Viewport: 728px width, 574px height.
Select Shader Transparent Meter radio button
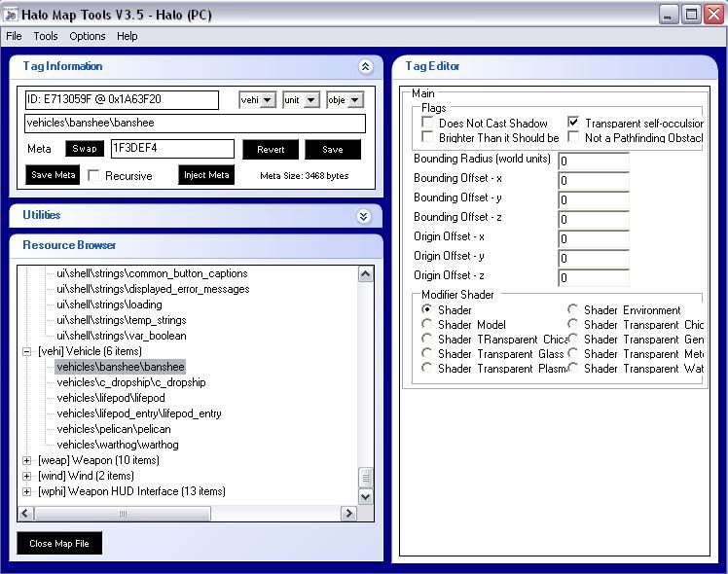[573, 353]
